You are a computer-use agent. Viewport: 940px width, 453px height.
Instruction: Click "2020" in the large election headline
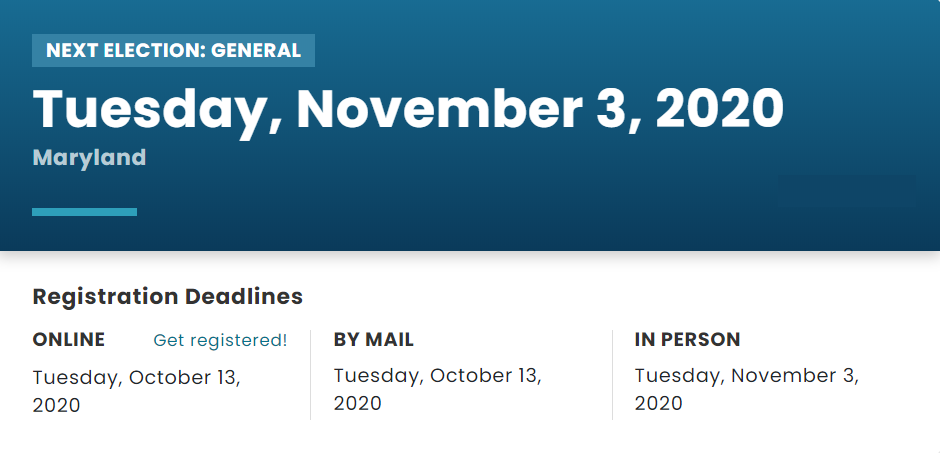720,109
